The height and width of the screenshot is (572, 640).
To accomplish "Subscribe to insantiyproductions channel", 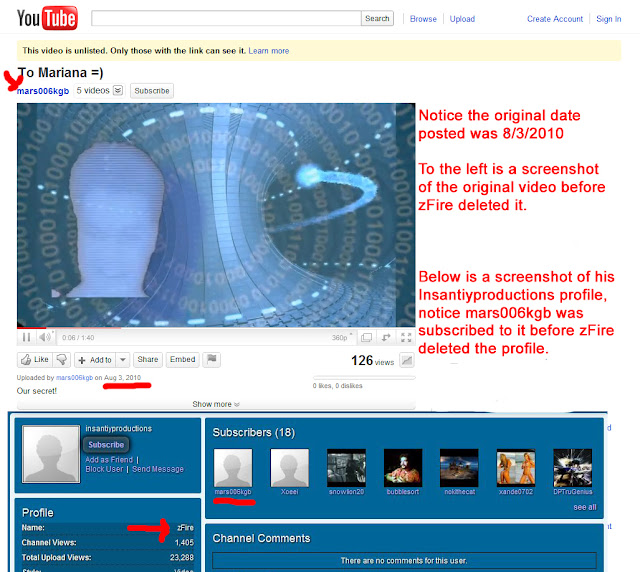I will (106, 445).
